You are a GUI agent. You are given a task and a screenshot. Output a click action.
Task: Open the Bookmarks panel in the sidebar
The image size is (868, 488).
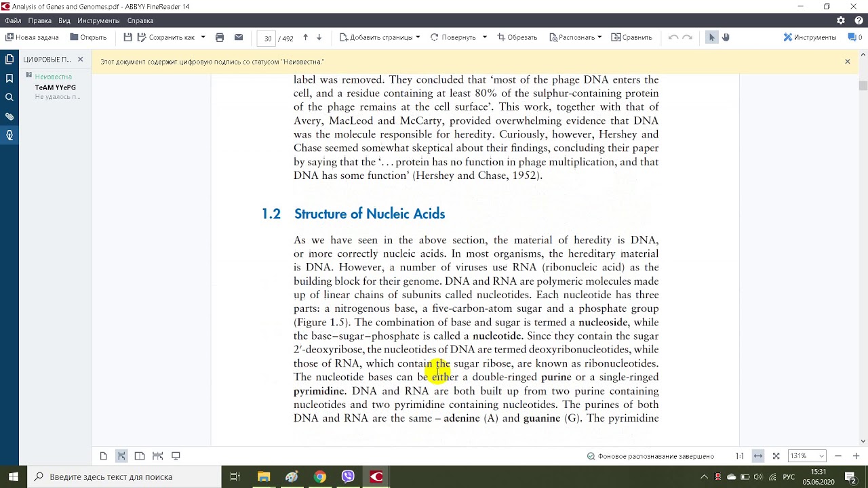coord(9,79)
